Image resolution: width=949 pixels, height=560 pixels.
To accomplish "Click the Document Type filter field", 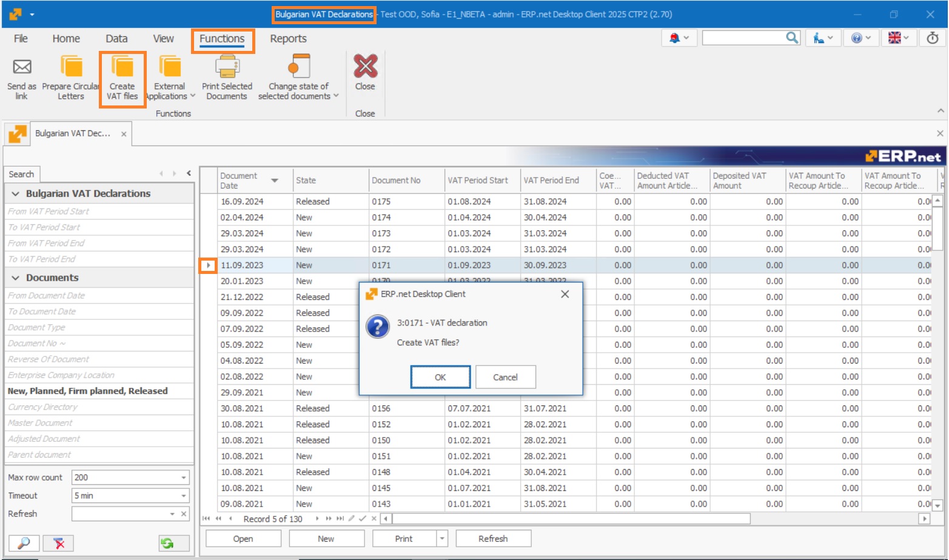I will (x=99, y=327).
